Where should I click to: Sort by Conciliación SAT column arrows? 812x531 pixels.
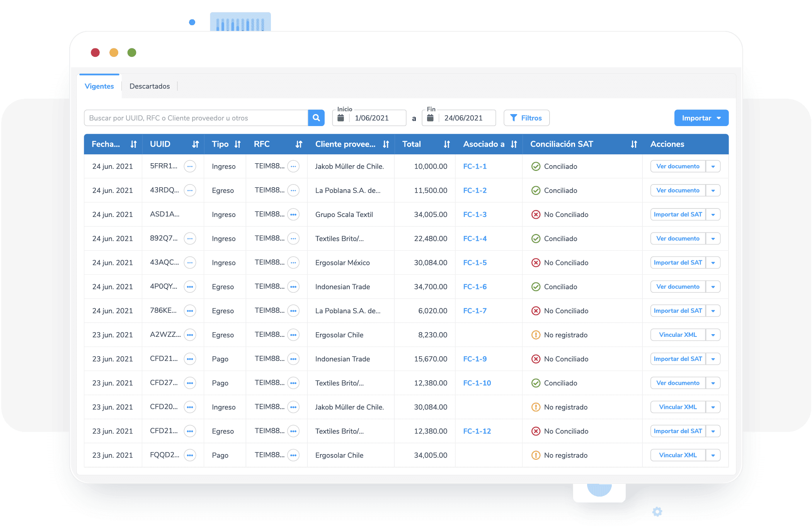(634, 144)
